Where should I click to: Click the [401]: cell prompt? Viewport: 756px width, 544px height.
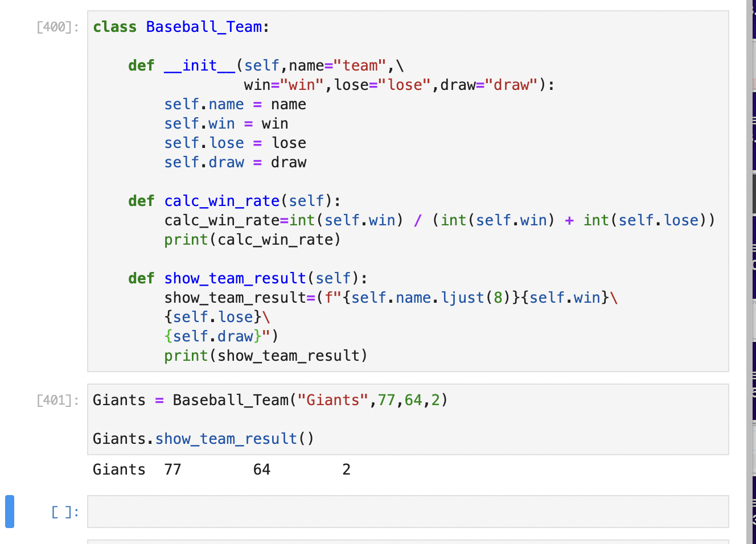[57, 400]
